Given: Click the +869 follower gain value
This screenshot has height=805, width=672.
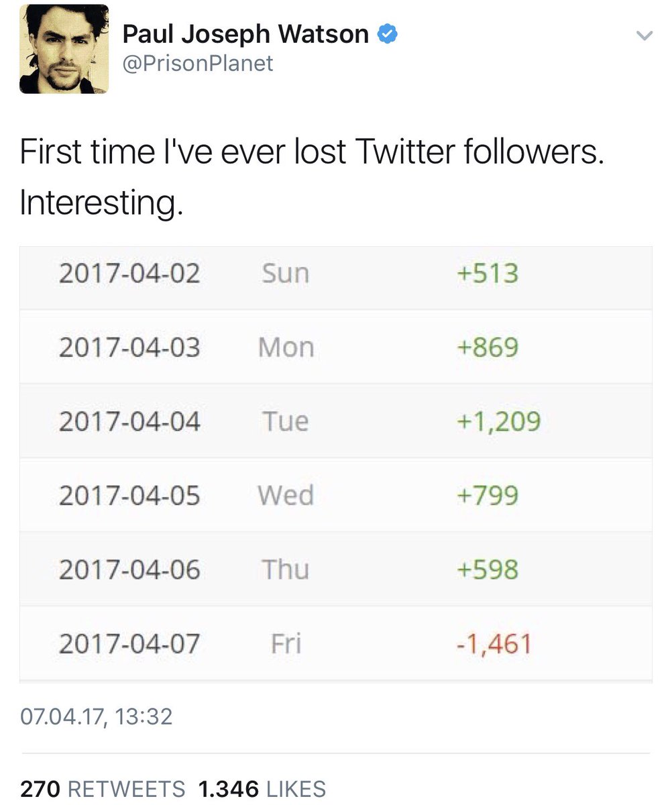Looking at the screenshot, I should 488,347.
